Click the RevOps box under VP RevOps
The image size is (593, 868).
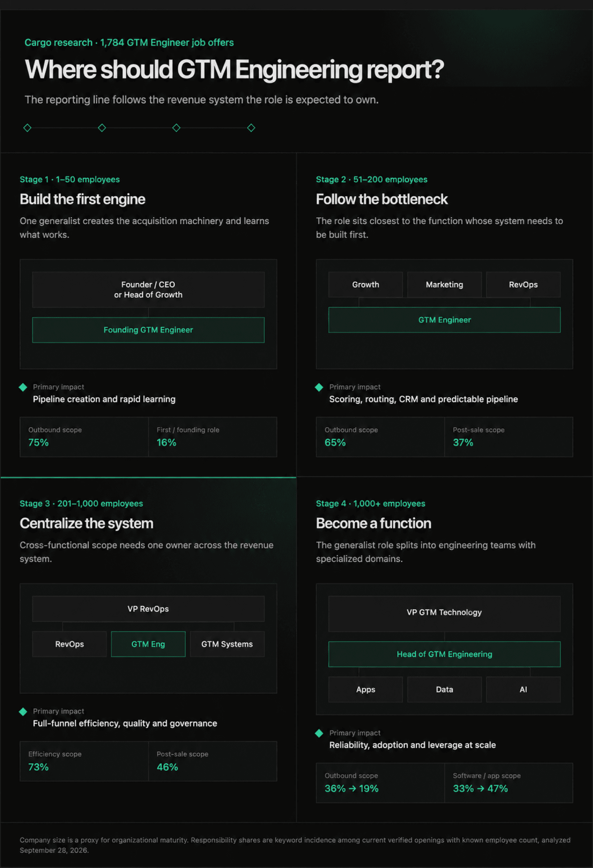pos(69,644)
